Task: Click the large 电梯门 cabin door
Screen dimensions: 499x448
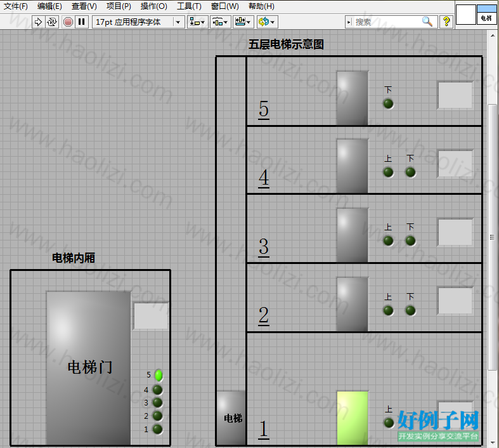Action: pos(89,368)
